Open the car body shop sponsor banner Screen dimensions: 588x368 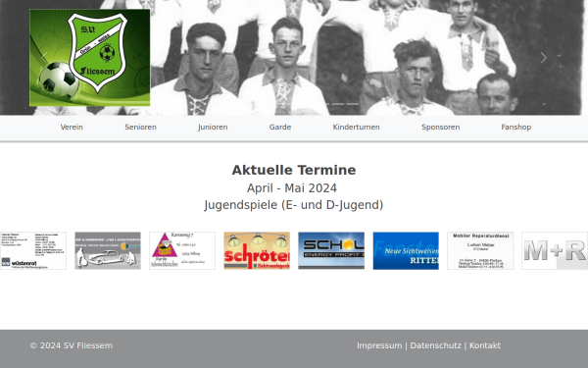click(108, 250)
